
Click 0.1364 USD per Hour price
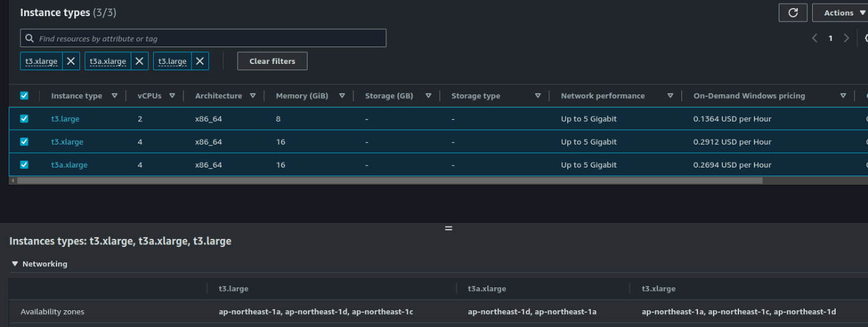732,119
